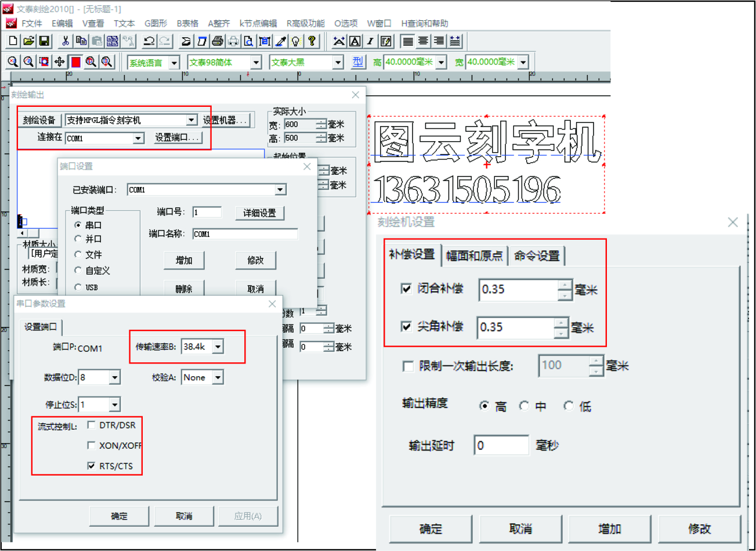Set output precision to 低
This screenshot has width=756, height=551.
[x=569, y=406]
